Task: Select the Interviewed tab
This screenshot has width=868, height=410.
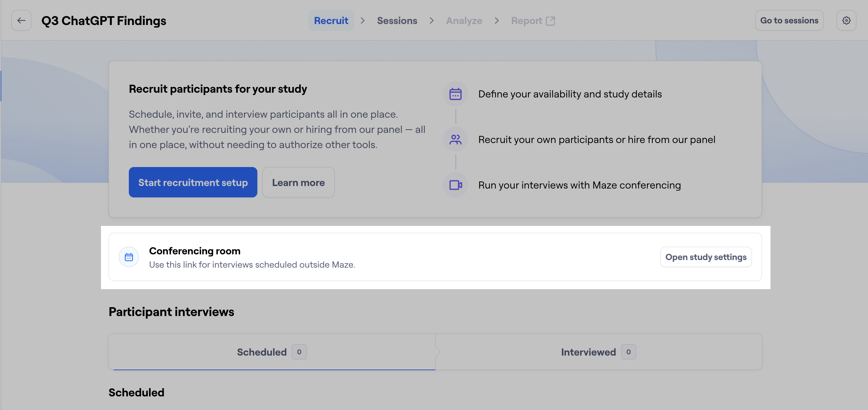Action: [x=588, y=352]
